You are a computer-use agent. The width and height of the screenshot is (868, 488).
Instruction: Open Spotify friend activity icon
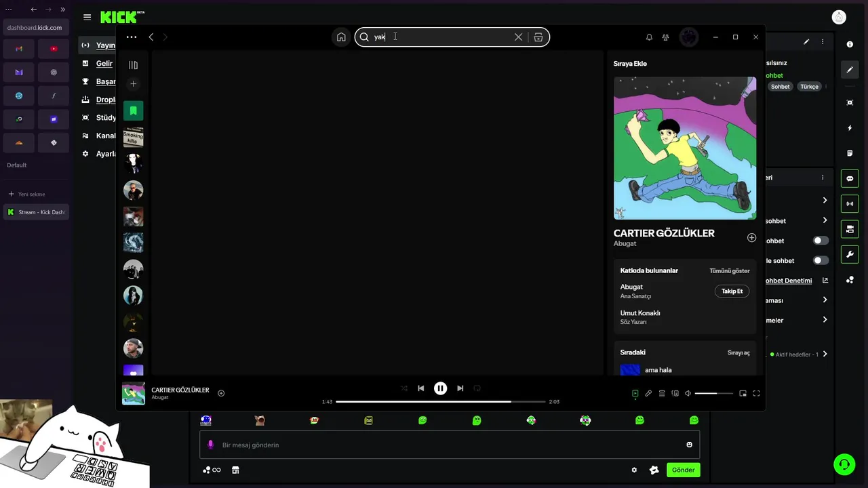tap(665, 37)
